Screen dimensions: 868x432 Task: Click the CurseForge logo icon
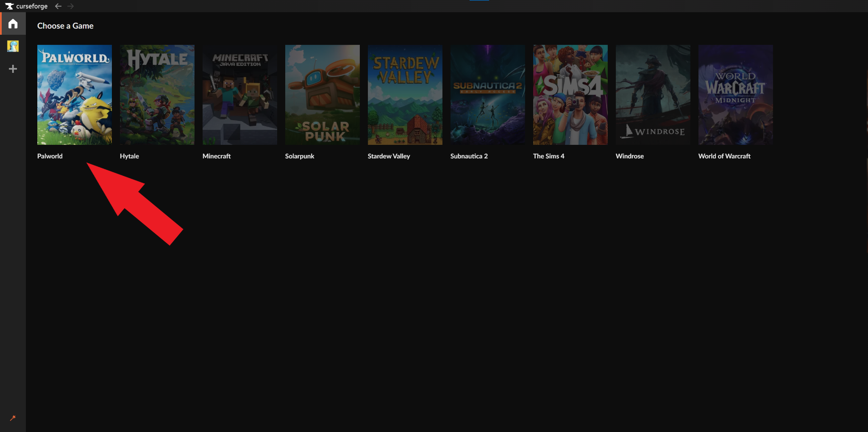coord(9,6)
